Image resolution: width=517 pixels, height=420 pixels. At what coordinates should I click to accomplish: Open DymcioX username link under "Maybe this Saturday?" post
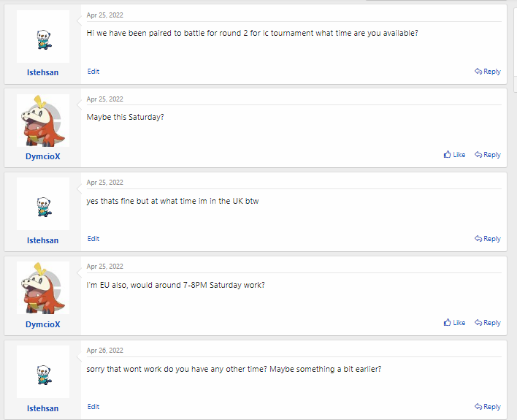pos(43,156)
